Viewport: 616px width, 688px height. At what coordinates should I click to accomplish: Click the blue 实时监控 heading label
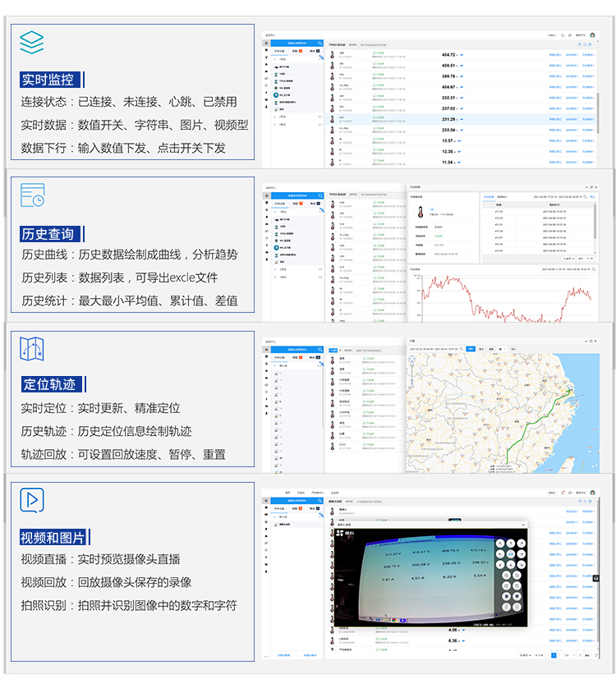tap(49, 80)
